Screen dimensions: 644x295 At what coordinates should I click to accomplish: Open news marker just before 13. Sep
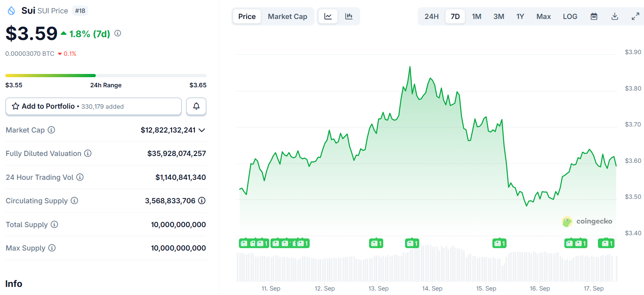(376, 243)
